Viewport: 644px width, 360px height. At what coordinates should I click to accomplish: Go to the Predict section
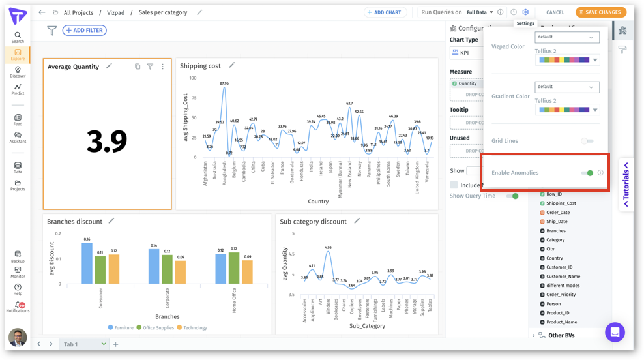point(18,89)
